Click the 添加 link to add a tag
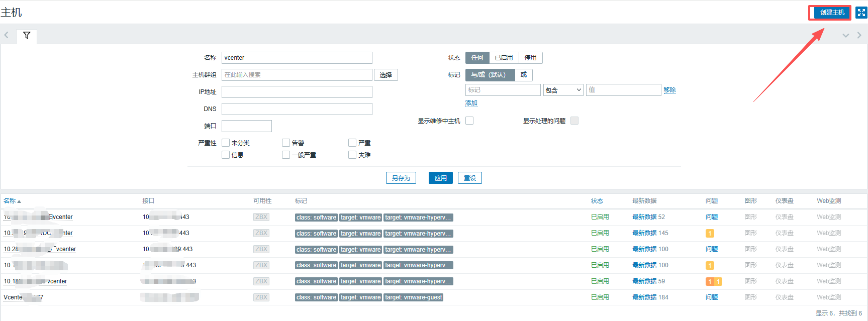This screenshot has height=321, width=868. coord(471,103)
